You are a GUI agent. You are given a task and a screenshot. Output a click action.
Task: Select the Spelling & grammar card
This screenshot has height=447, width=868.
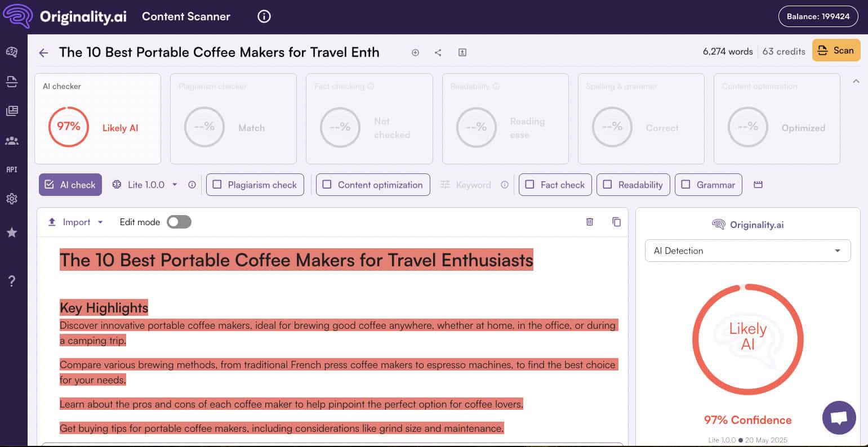point(642,119)
